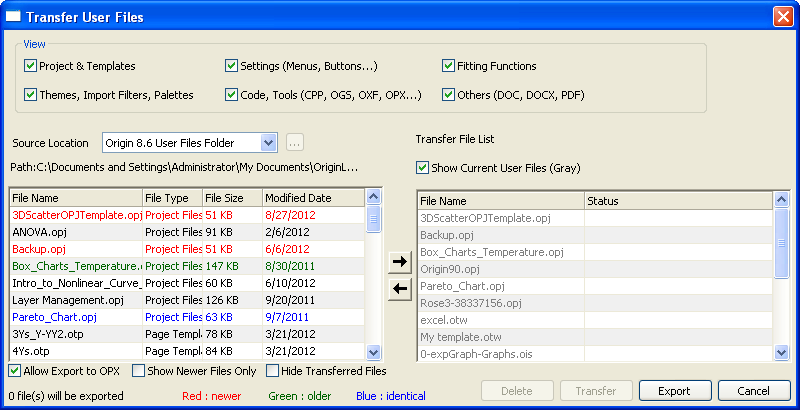Click the left arrow remove-from-transfer button
Image resolution: width=800 pixels, height=410 pixels.
[400, 289]
